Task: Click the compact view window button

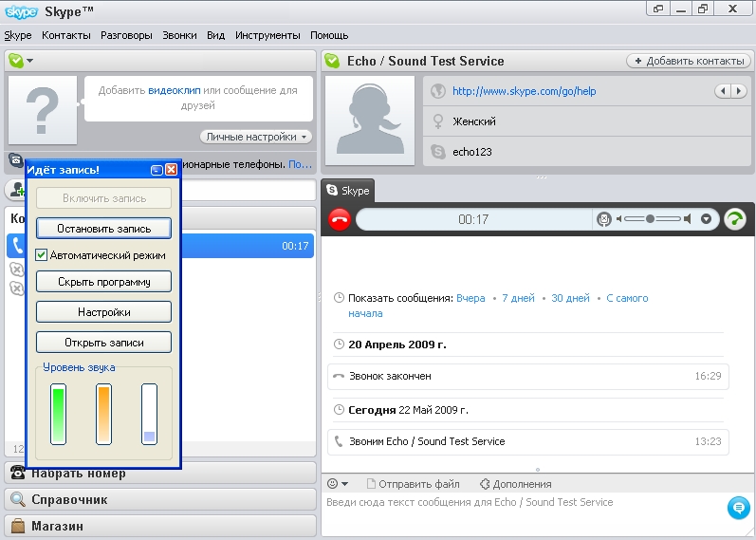Action: 658,9
